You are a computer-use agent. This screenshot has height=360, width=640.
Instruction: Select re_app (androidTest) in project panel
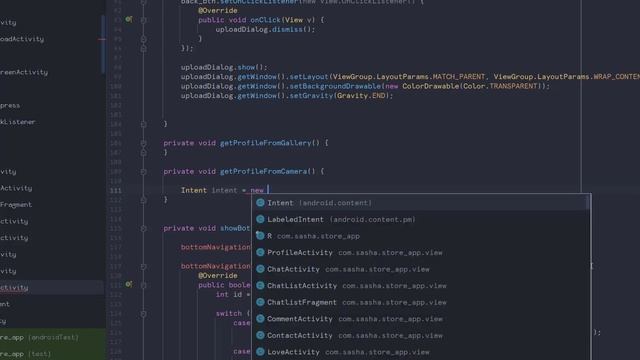(40, 338)
